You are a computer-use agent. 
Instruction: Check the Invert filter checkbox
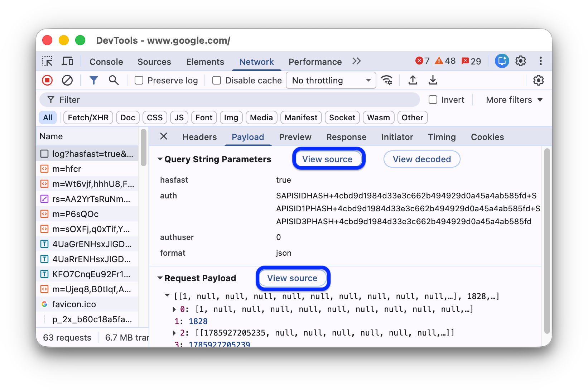point(433,100)
